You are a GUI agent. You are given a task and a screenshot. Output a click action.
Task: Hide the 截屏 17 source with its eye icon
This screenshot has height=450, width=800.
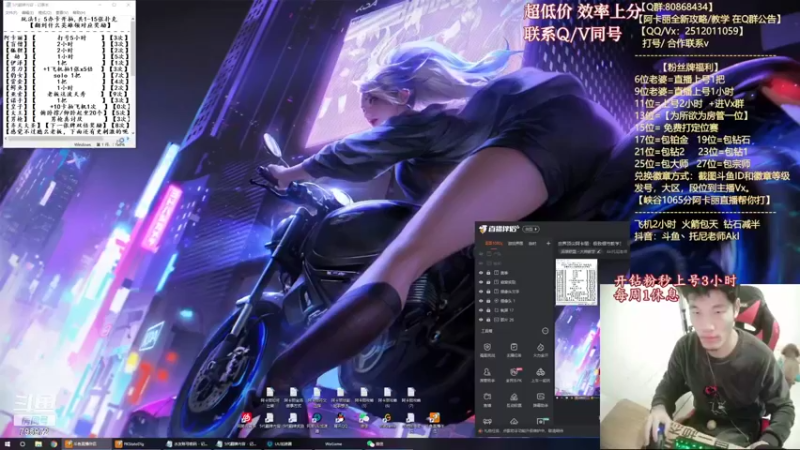coord(481,310)
